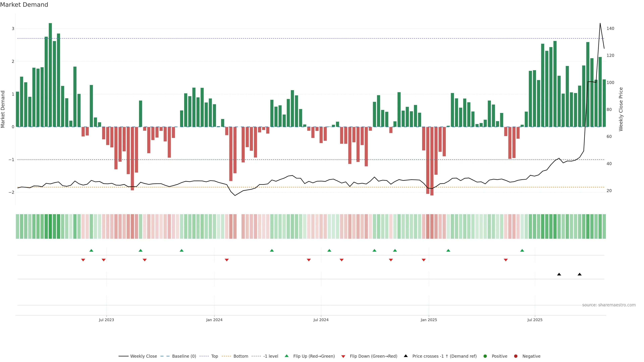The width and height of the screenshot is (644, 362).
Task: Click the source: sharemaestro.com text
Action: click(x=609, y=305)
